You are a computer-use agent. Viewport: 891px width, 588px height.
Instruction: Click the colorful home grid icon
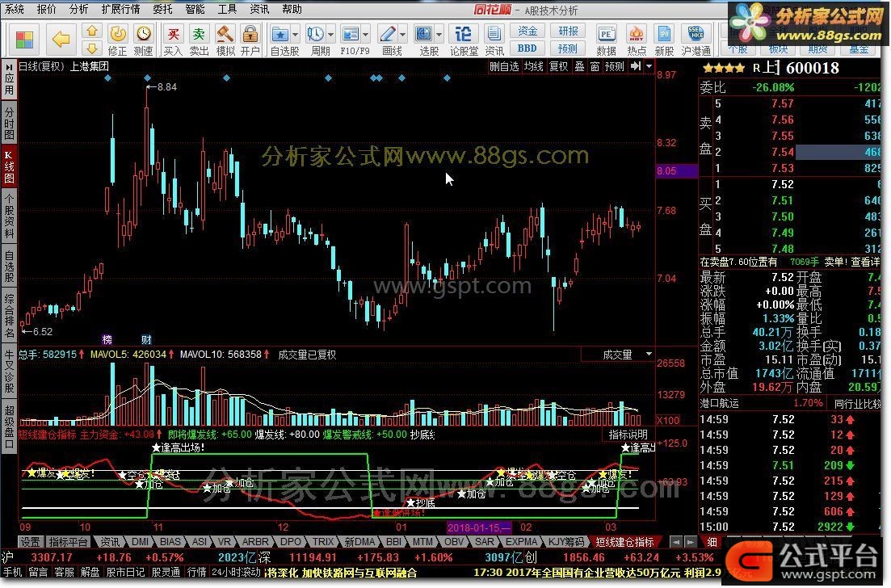[24, 40]
